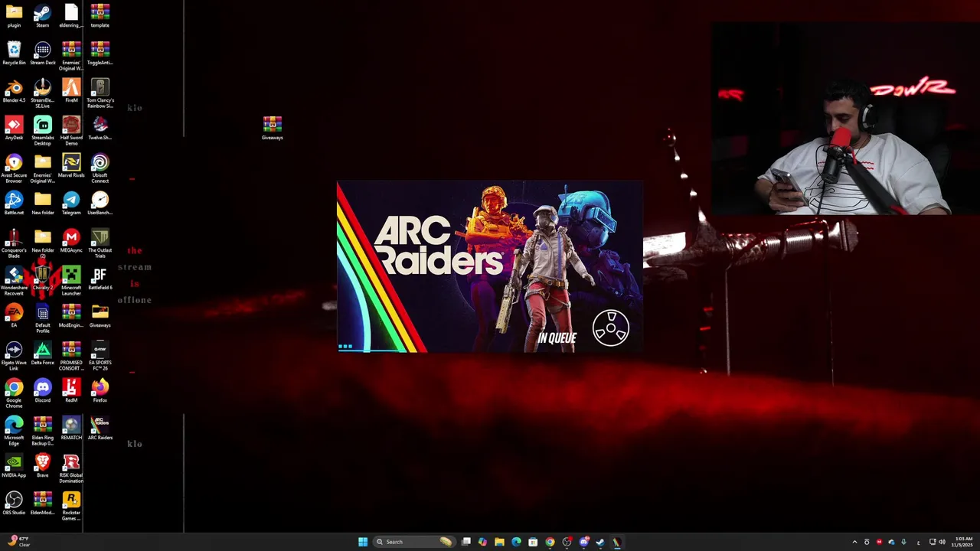Select the Stream Deck desktop icon
Image resolution: width=980 pixels, height=551 pixels.
(x=43, y=53)
